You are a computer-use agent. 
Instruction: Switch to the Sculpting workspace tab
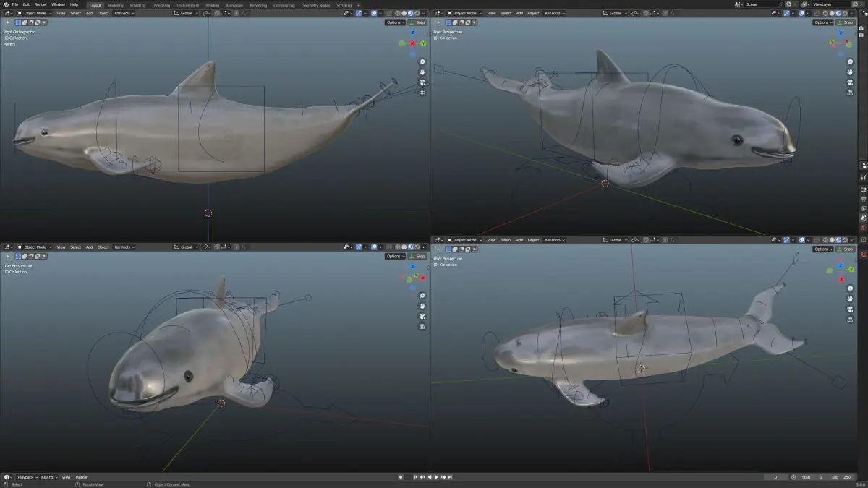pos(137,5)
